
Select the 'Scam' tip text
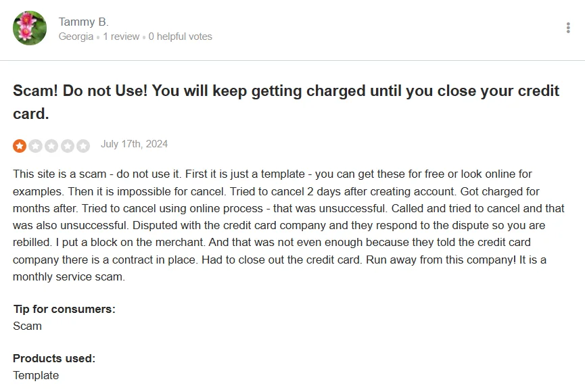tap(27, 326)
